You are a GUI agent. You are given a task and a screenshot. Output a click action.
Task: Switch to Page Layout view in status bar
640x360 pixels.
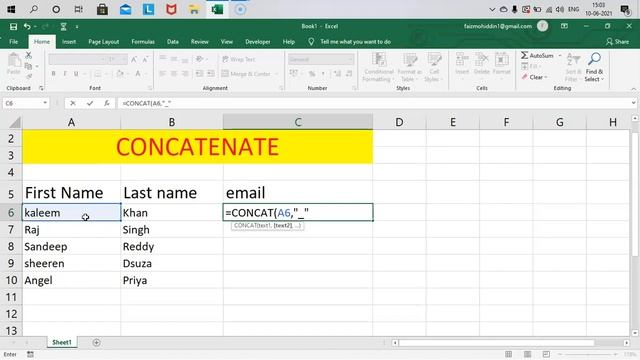pyautogui.click(x=527, y=354)
